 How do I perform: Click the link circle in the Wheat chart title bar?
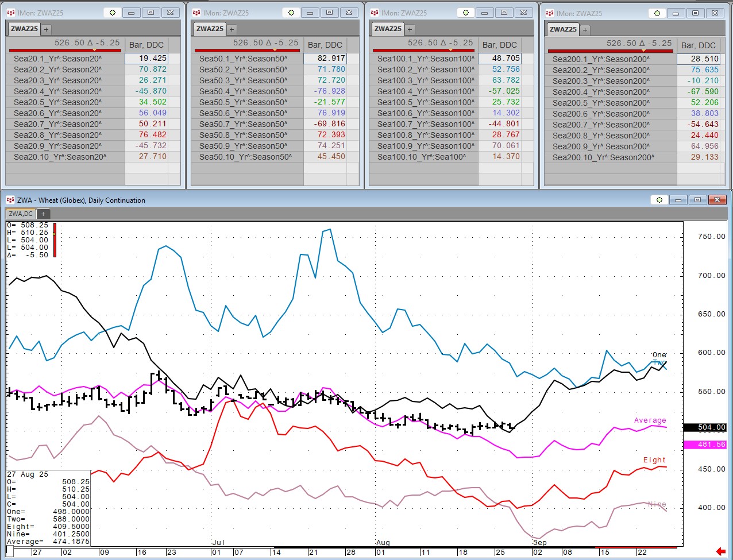[x=659, y=200]
